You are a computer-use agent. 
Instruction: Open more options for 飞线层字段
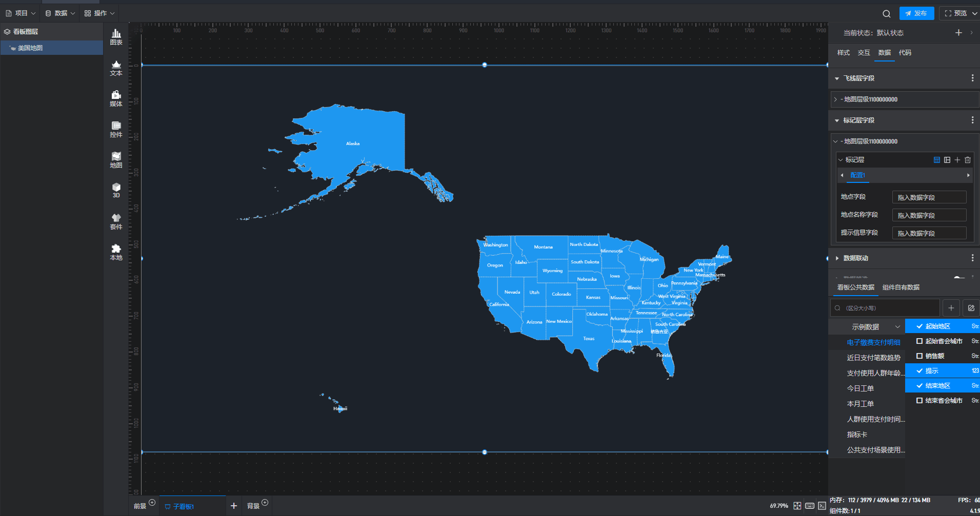click(972, 78)
